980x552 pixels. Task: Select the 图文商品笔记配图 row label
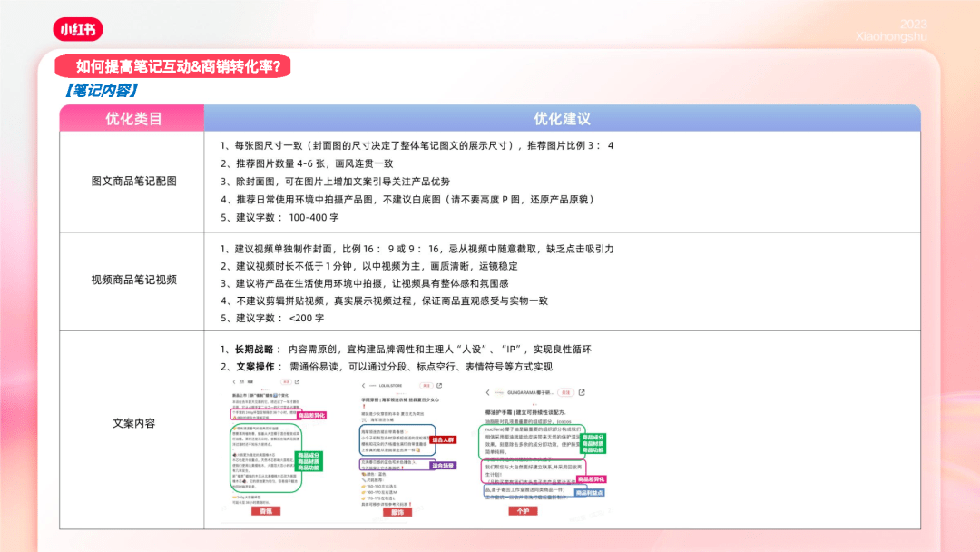coord(133,181)
